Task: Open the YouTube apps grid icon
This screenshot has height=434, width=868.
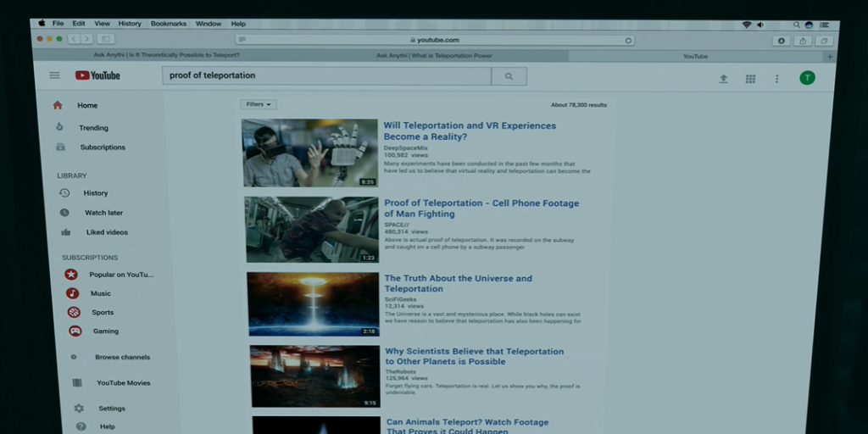Action: coord(750,79)
